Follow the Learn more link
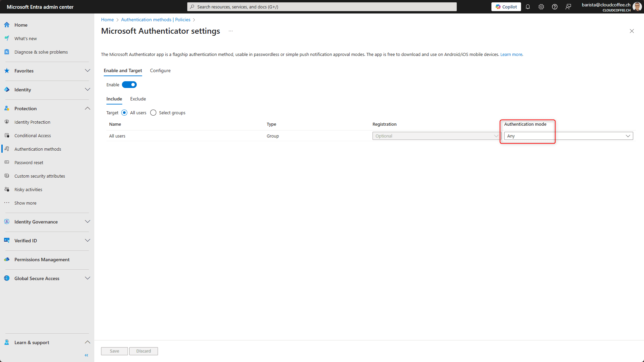Image resolution: width=644 pixels, height=362 pixels. [511, 54]
